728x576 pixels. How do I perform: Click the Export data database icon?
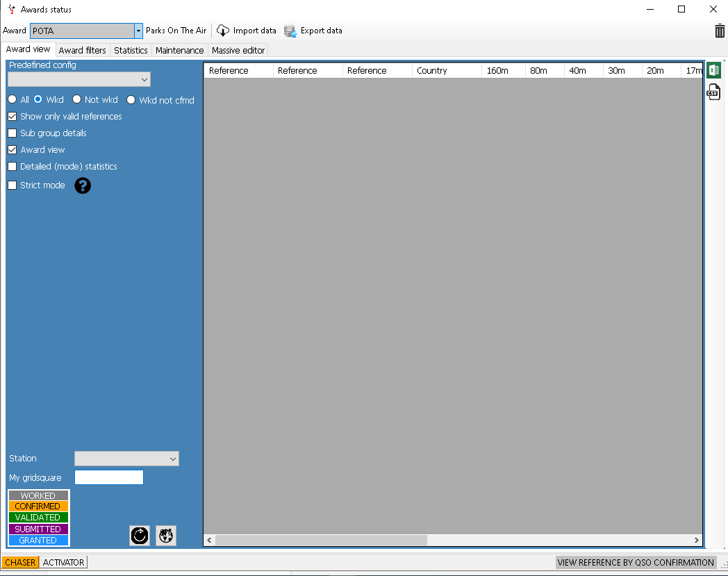click(290, 31)
